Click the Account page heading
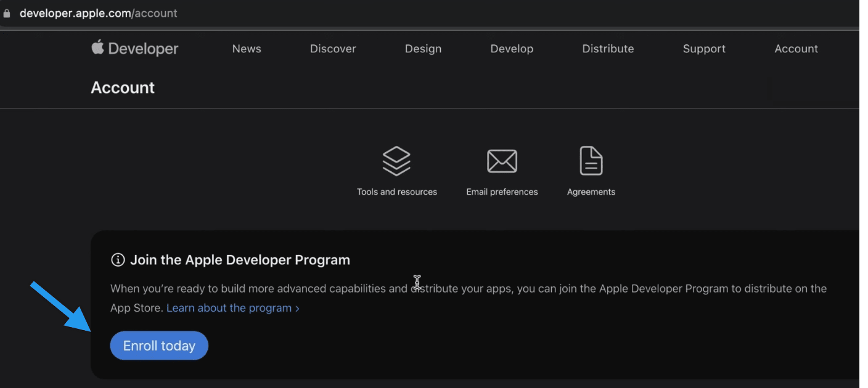 pos(123,87)
